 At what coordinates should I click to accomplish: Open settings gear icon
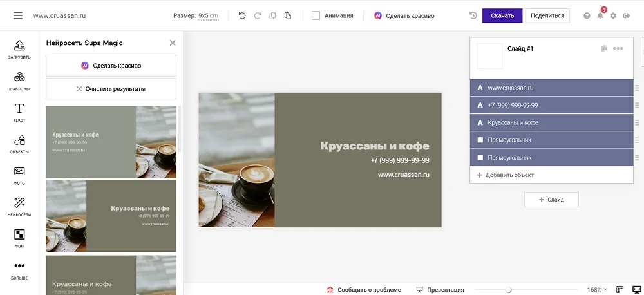[x=613, y=15]
